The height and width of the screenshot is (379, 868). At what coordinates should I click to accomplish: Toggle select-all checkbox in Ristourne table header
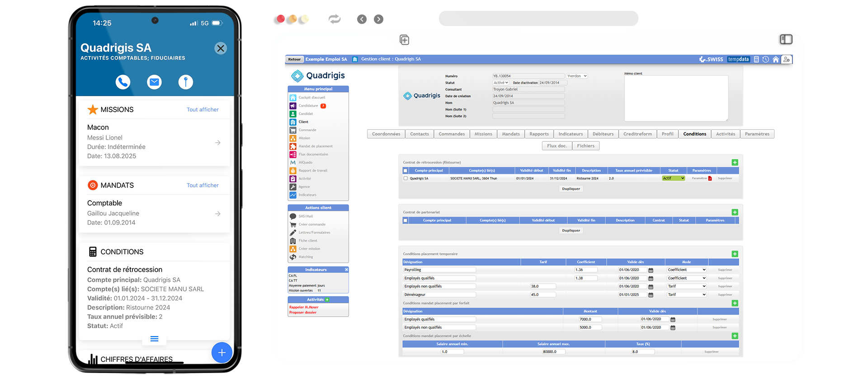(x=406, y=171)
